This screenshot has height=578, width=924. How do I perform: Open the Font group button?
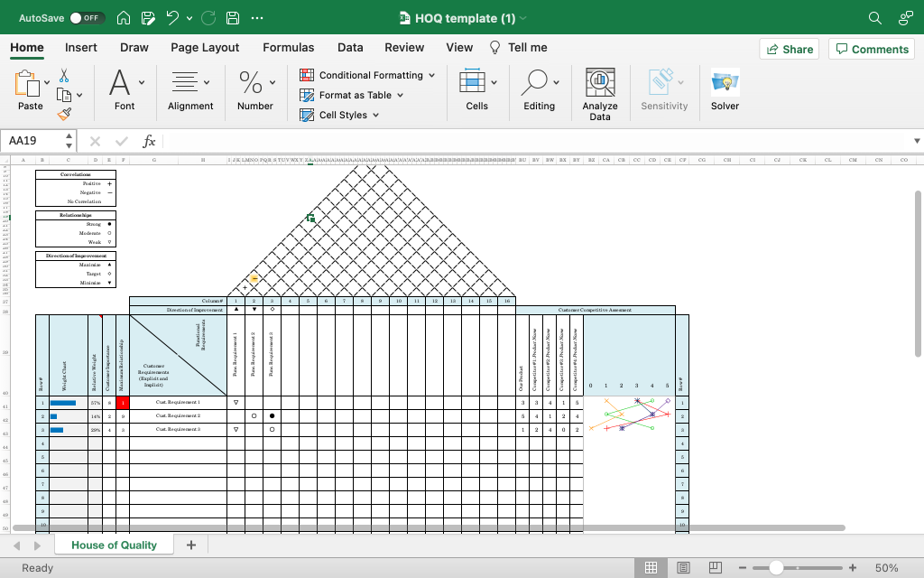pos(125,89)
